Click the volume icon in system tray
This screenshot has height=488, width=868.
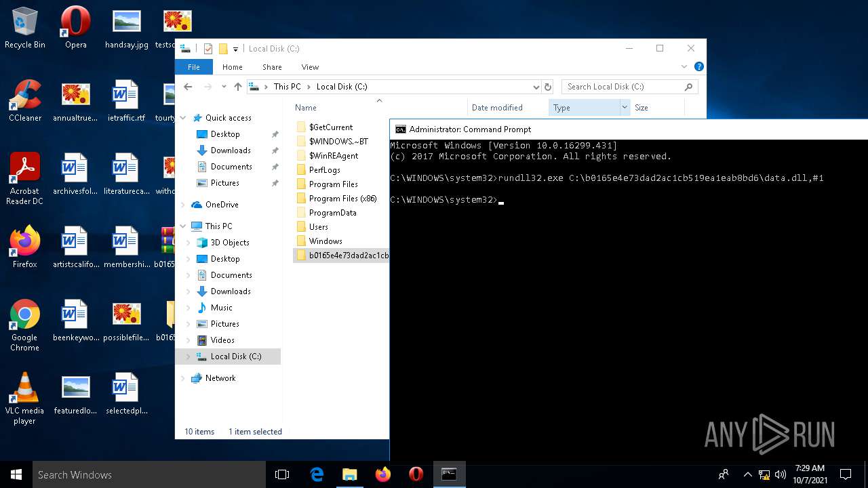click(x=780, y=474)
